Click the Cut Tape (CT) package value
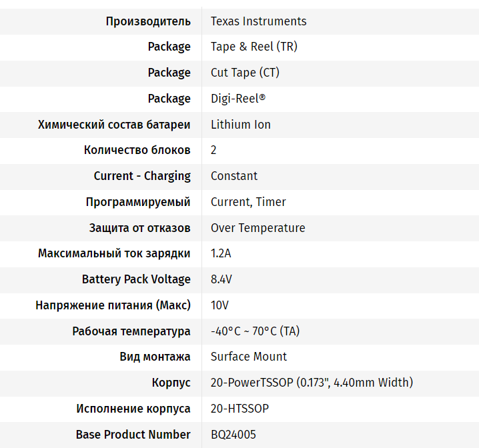 click(245, 73)
